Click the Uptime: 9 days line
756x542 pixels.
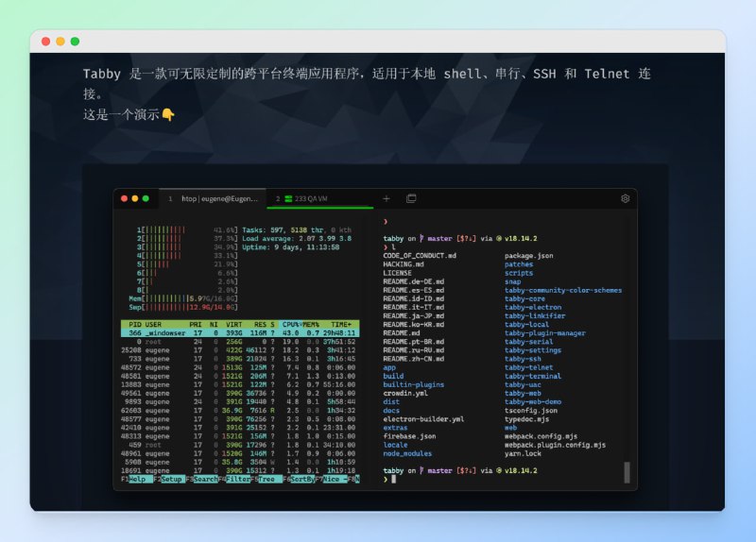[x=291, y=247]
